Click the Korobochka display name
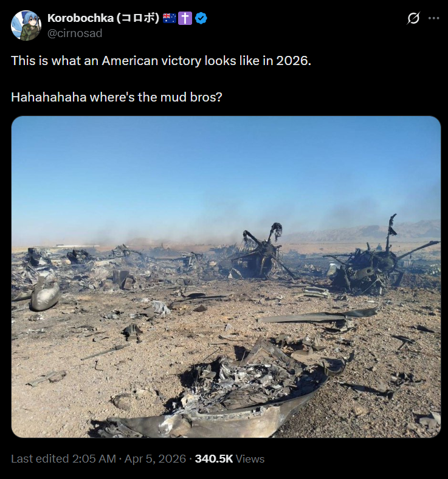Screen dimensions: 448x479 tap(80, 18)
